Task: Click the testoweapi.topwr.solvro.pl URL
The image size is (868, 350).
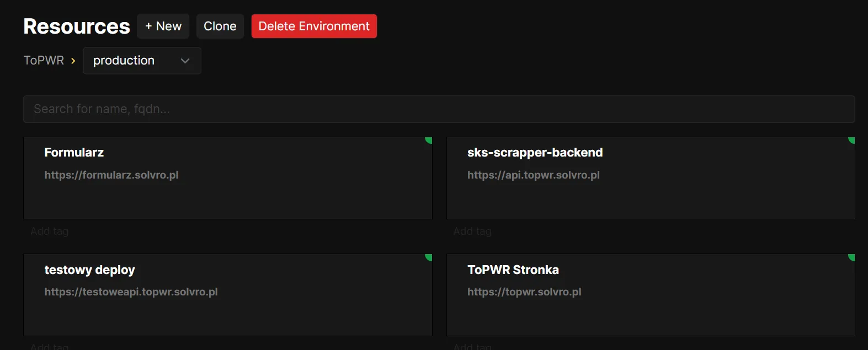Action: coord(131,292)
